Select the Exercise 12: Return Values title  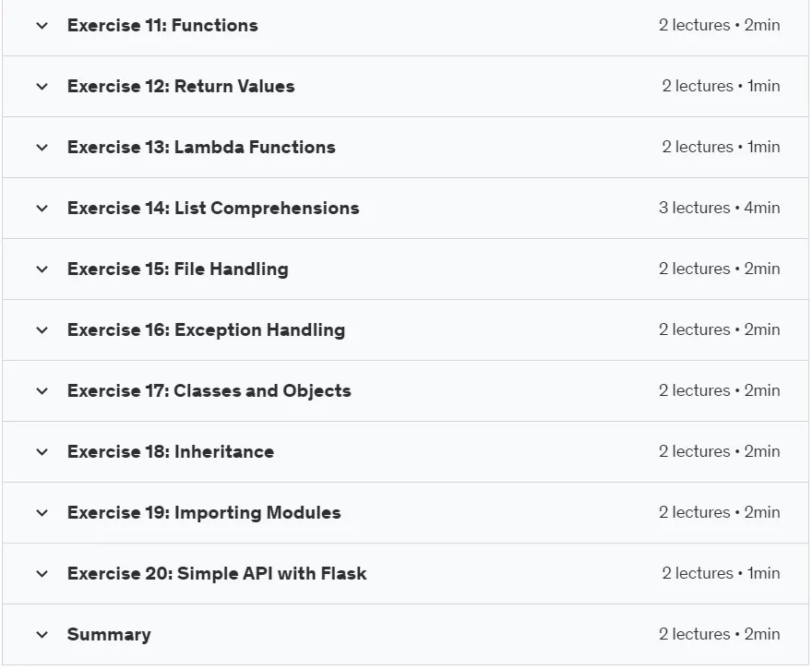tap(181, 87)
